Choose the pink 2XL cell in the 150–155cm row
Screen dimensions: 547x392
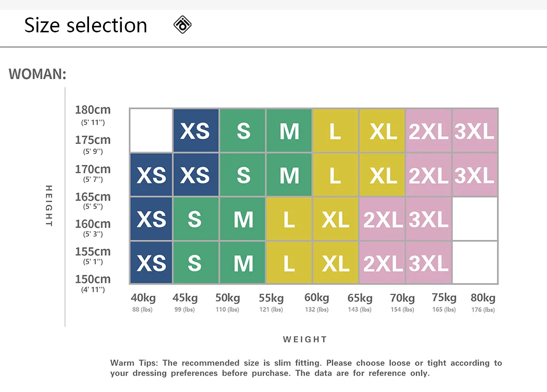pos(382,263)
